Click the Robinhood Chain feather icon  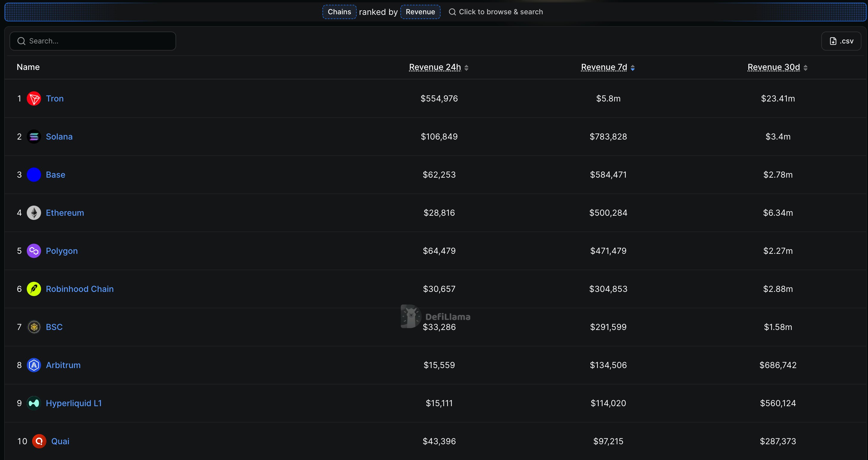tap(34, 289)
